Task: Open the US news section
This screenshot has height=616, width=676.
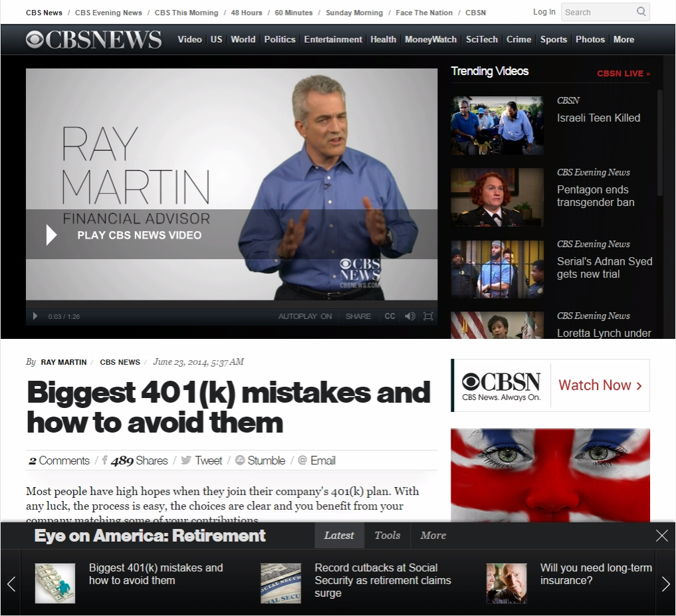Action: click(217, 39)
